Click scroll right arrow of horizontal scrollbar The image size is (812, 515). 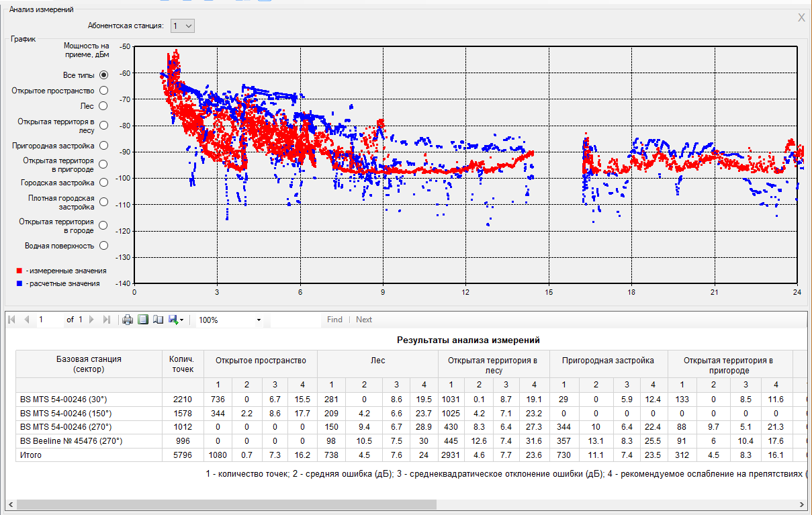[802, 504]
